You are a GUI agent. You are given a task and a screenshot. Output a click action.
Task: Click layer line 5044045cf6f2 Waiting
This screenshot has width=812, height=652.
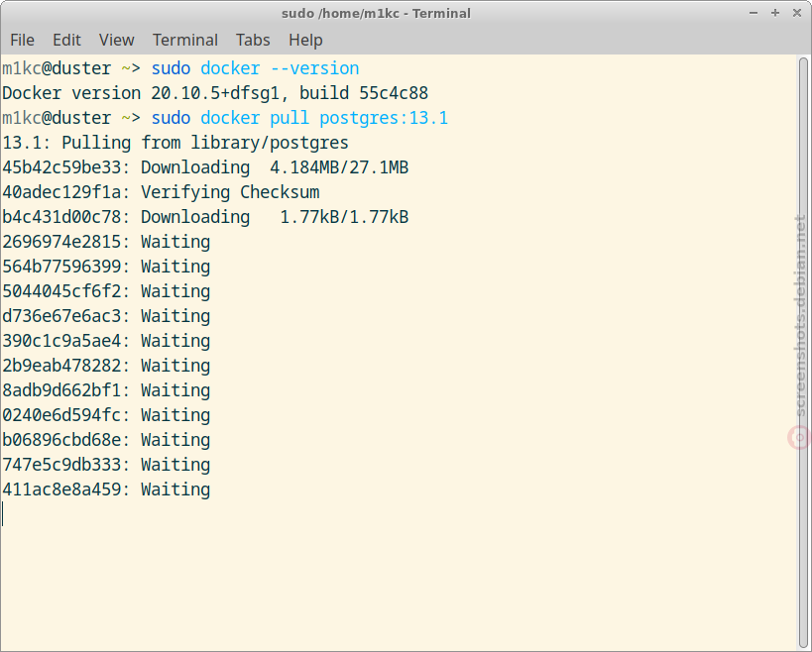pos(106,291)
